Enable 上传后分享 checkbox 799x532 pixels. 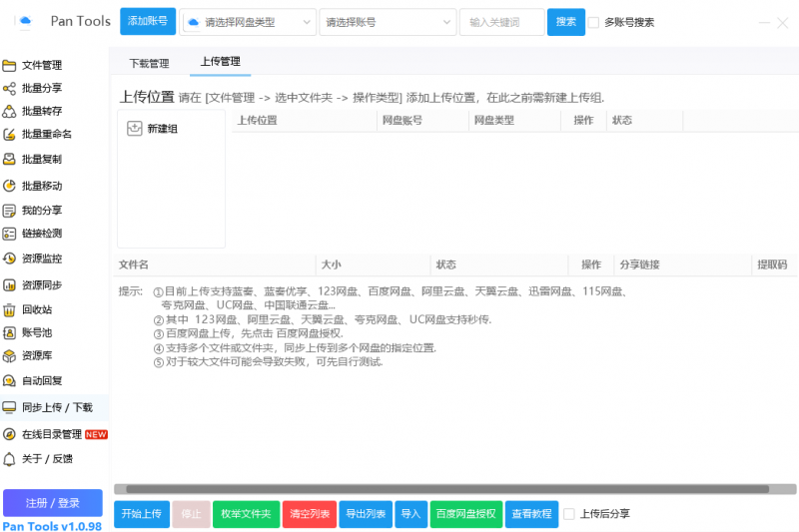569,514
